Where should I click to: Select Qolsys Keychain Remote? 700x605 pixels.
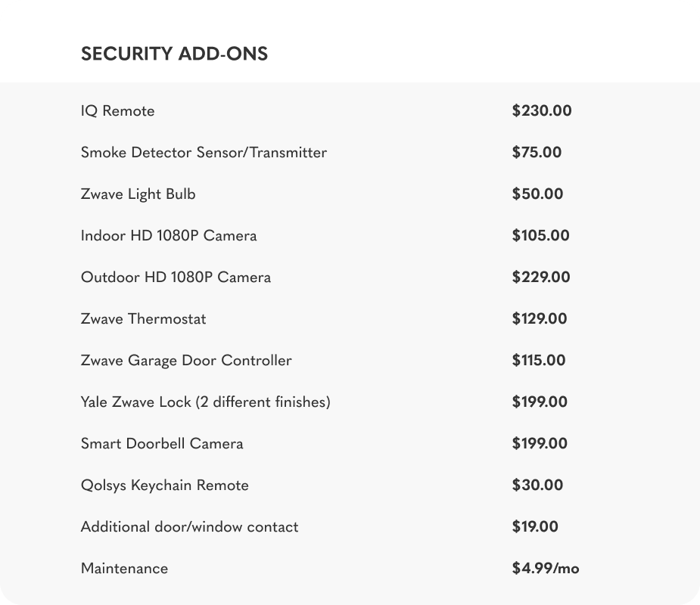165,486
